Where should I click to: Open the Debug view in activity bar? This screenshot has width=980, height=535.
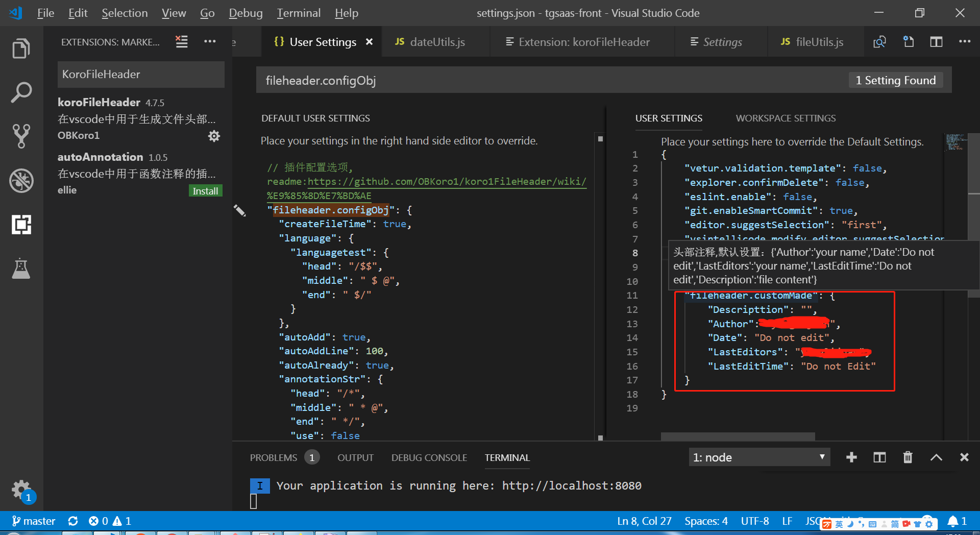click(x=21, y=181)
